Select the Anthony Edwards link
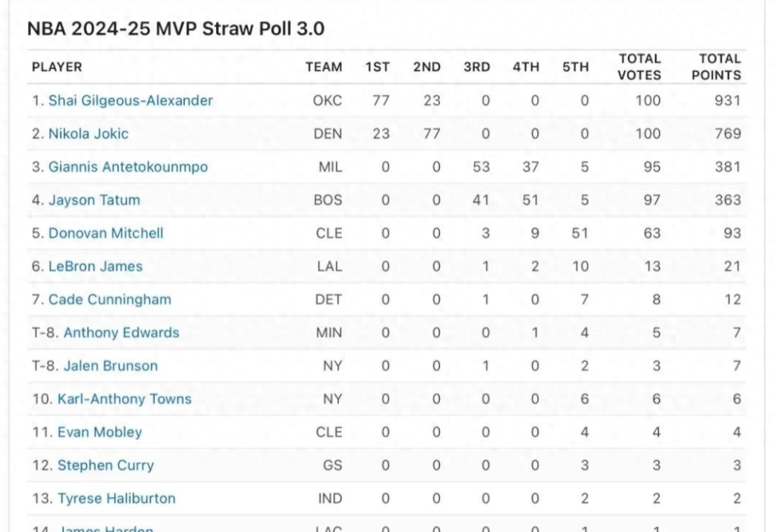The width and height of the screenshot is (774, 532). [x=121, y=332]
